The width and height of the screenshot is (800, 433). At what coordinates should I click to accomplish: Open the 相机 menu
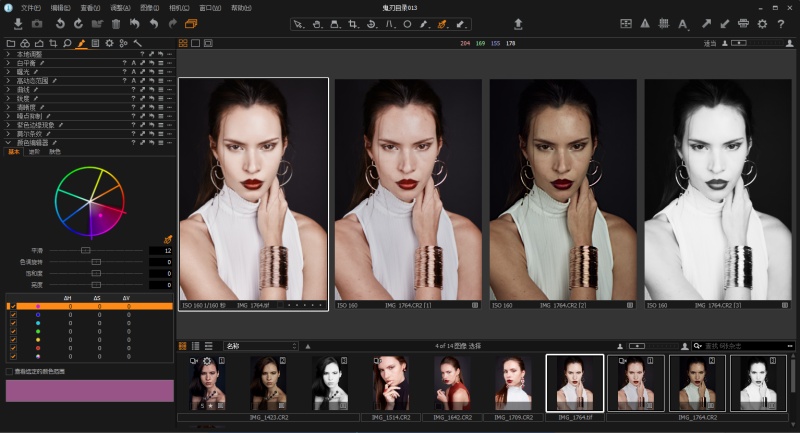point(179,8)
